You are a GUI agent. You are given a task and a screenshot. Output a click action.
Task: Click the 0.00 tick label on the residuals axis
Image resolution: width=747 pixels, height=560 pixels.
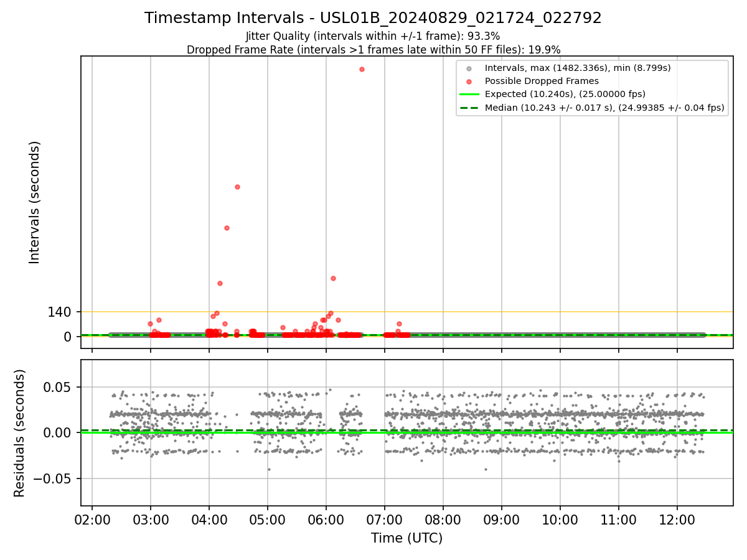59,433
